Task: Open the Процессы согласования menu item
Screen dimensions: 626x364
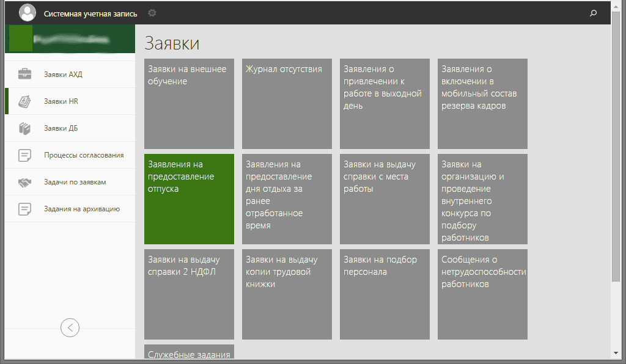Action: click(84, 155)
